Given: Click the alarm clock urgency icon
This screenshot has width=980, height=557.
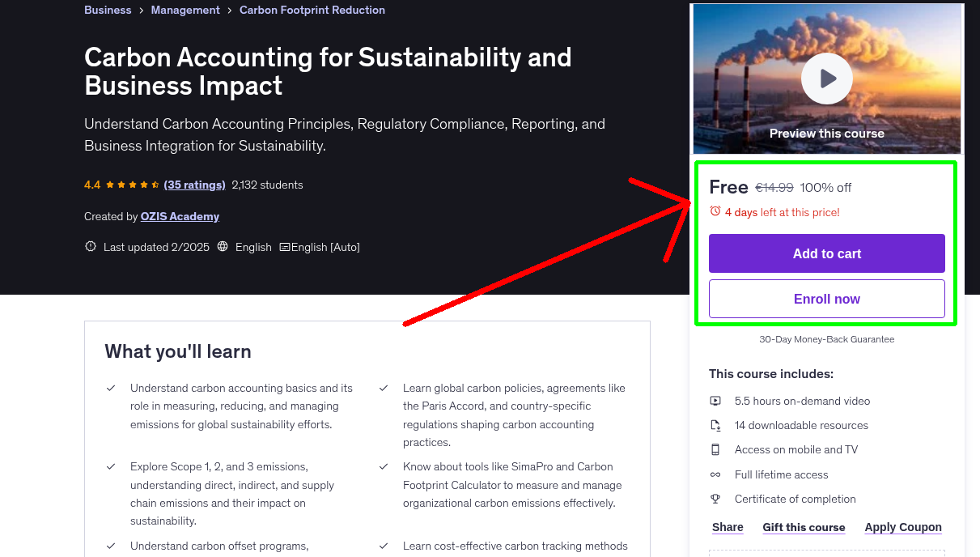Looking at the screenshot, I should [x=714, y=210].
